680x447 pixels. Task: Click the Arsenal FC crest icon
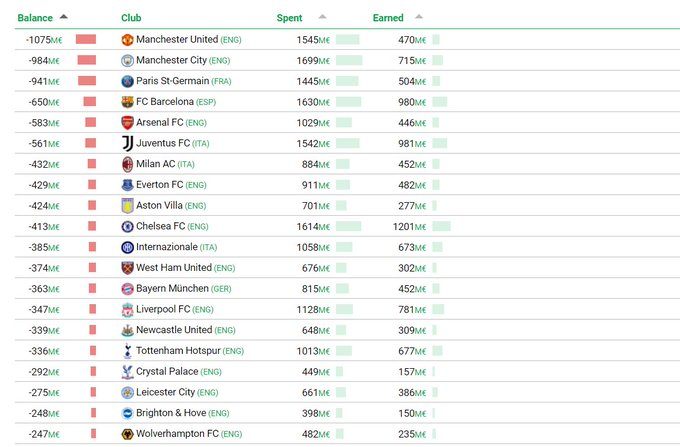[x=127, y=123]
